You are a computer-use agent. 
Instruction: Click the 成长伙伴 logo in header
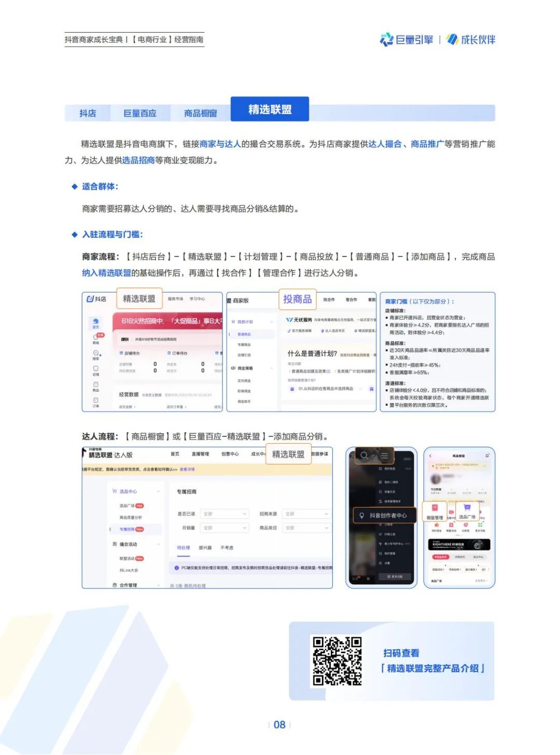tap(471, 40)
